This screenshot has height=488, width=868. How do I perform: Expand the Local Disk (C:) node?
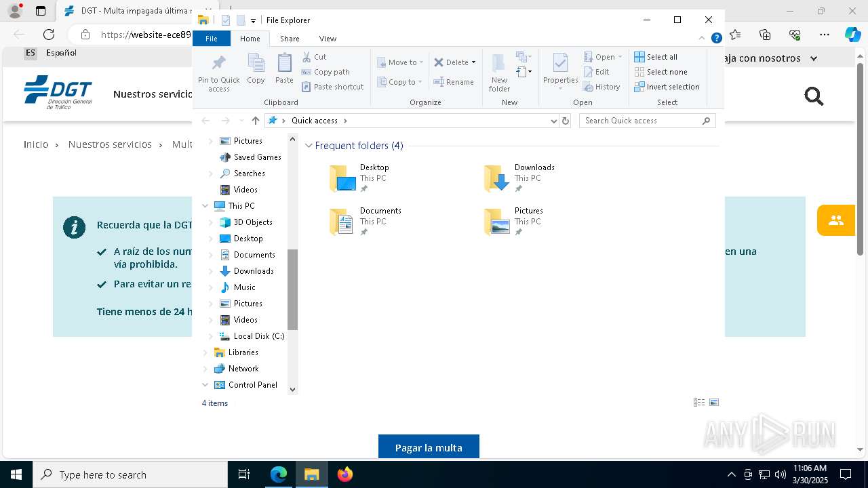pos(210,336)
